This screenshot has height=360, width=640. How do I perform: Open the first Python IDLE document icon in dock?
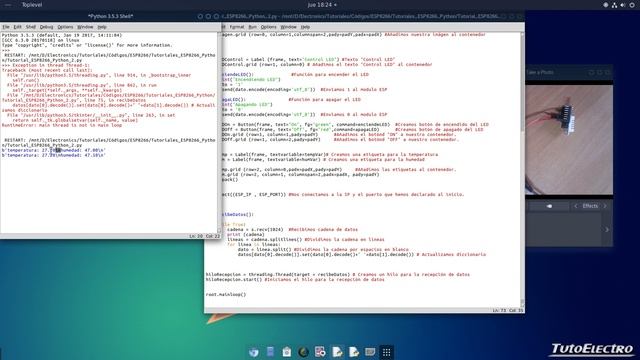point(337,352)
